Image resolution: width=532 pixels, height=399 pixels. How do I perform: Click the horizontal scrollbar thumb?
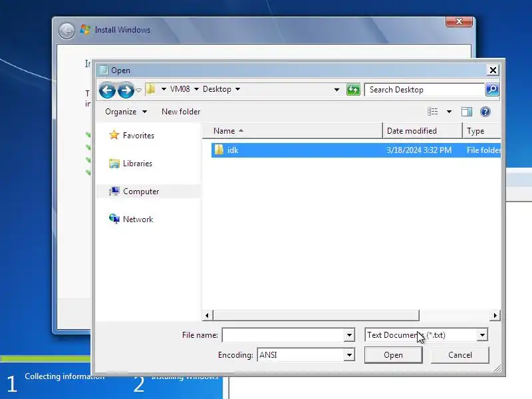(316, 315)
